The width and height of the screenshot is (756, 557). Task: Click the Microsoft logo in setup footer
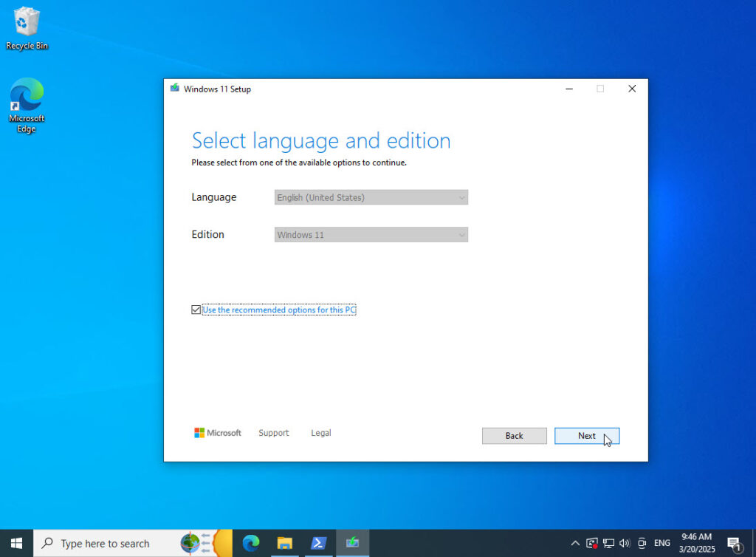(x=218, y=433)
